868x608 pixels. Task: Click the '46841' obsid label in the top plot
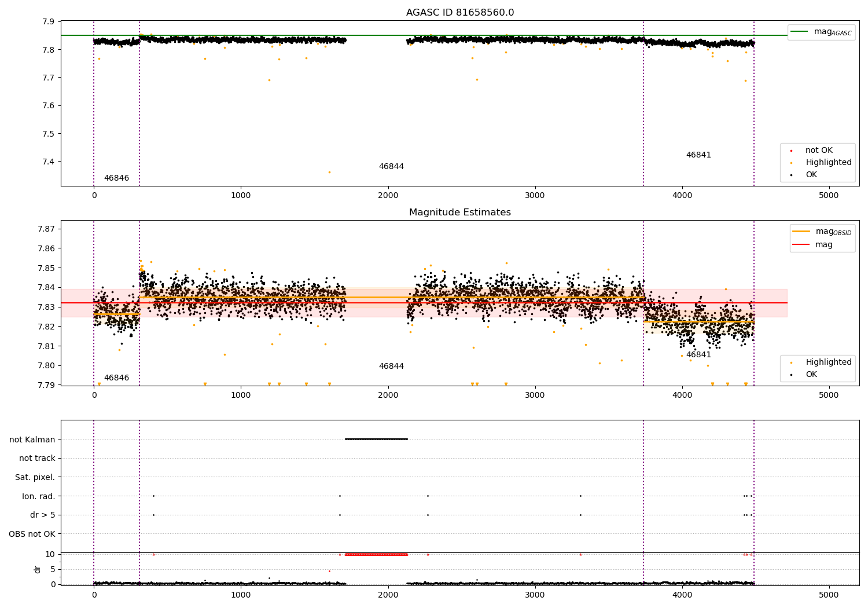click(698, 155)
